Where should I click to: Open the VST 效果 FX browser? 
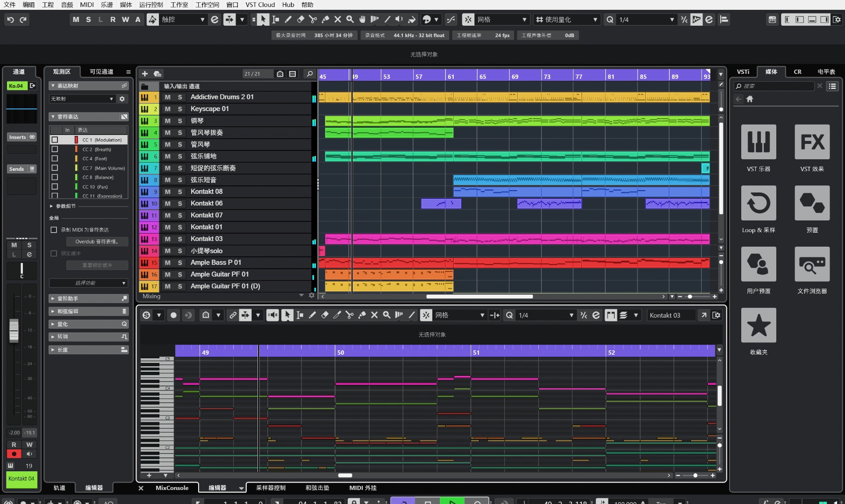[812, 142]
